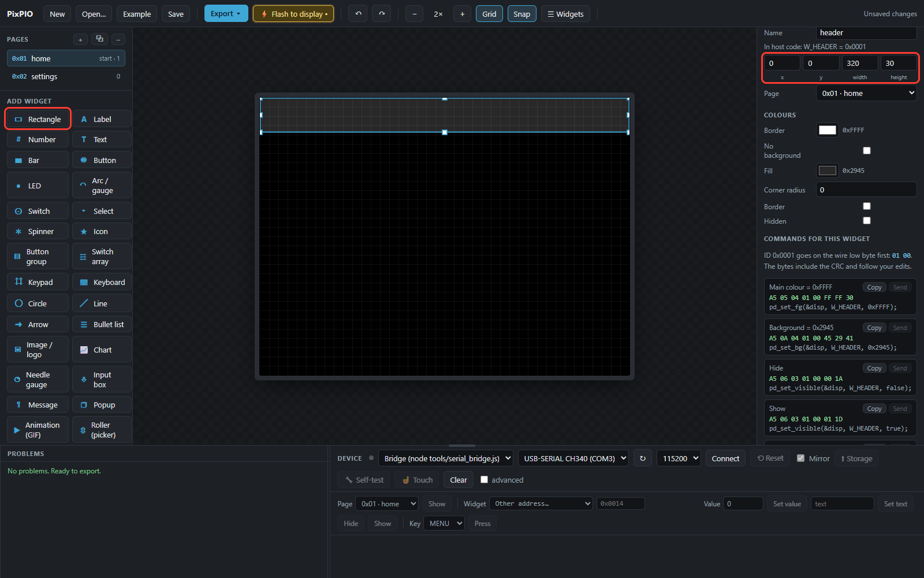Add a Roller (picker) widget
Viewport: 924px width, 578px height.
(102, 429)
